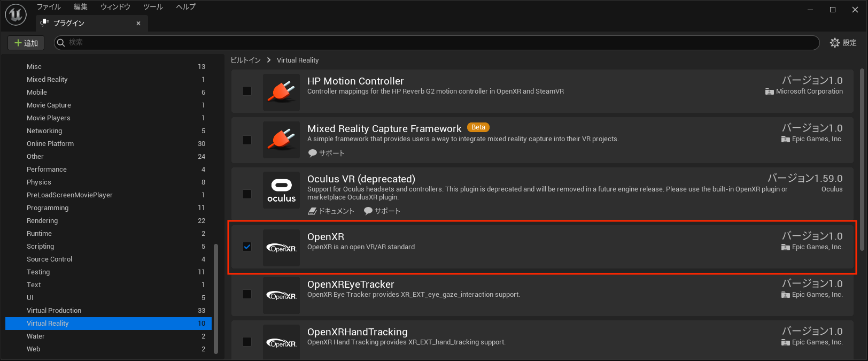Click the Oculus VR plugin logo
The image size is (868, 361).
coord(282,190)
